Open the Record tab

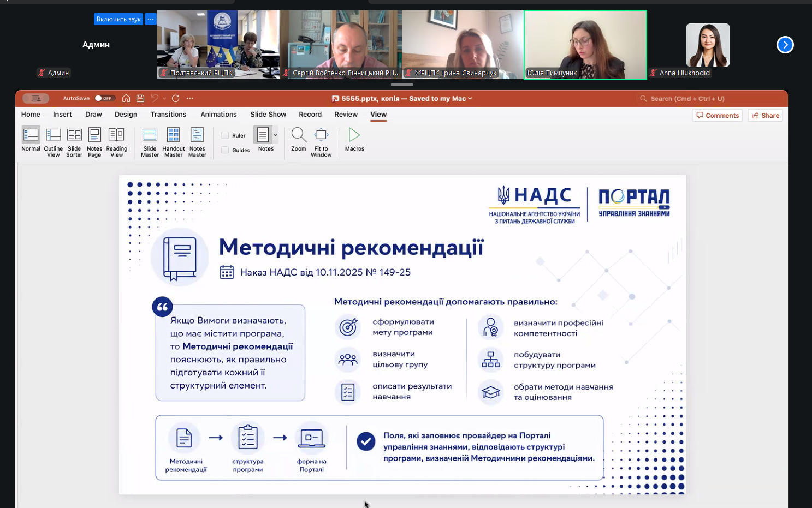pyautogui.click(x=310, y=115)
